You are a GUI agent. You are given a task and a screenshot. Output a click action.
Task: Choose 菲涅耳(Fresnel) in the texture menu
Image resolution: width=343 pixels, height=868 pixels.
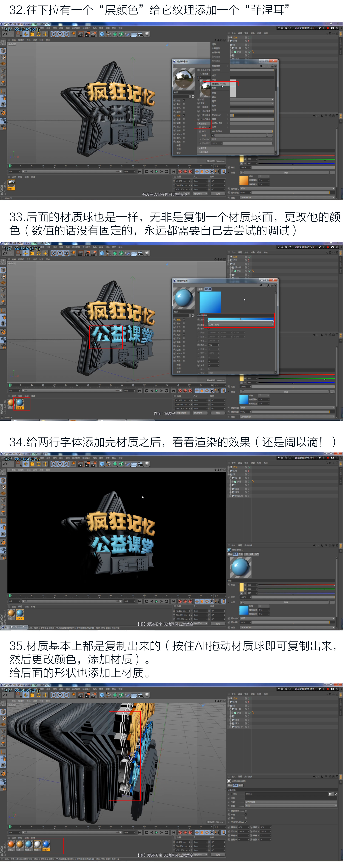pos(219,84)
